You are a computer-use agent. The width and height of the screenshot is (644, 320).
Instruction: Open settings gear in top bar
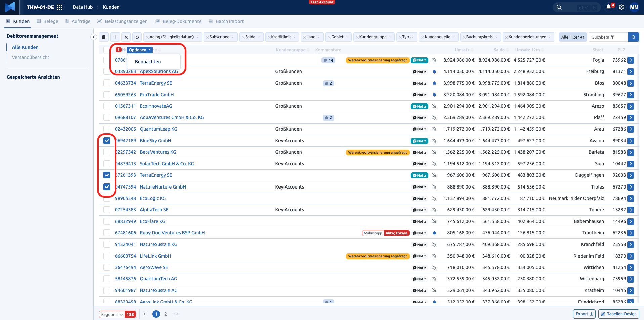pos(621,7)
